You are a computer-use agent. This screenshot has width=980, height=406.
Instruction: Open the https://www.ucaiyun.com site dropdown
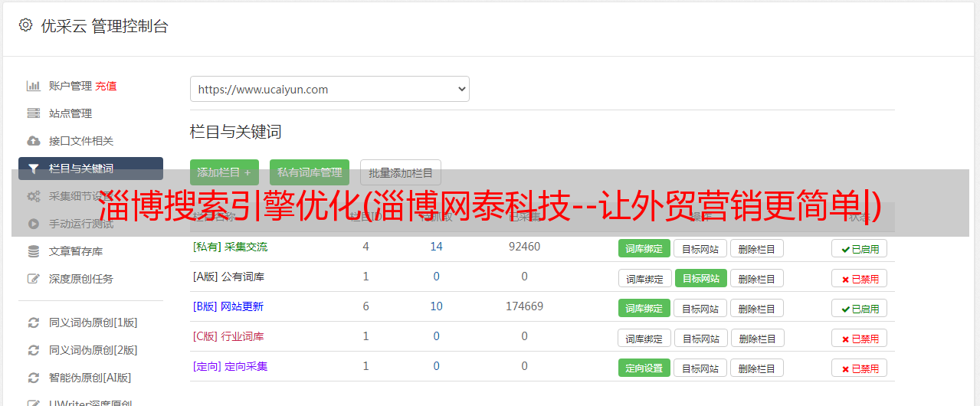[x=329, y=89]
